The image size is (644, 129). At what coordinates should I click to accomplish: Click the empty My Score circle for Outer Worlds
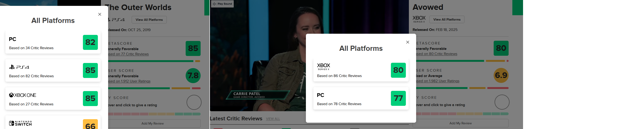(x=194, y=102)
